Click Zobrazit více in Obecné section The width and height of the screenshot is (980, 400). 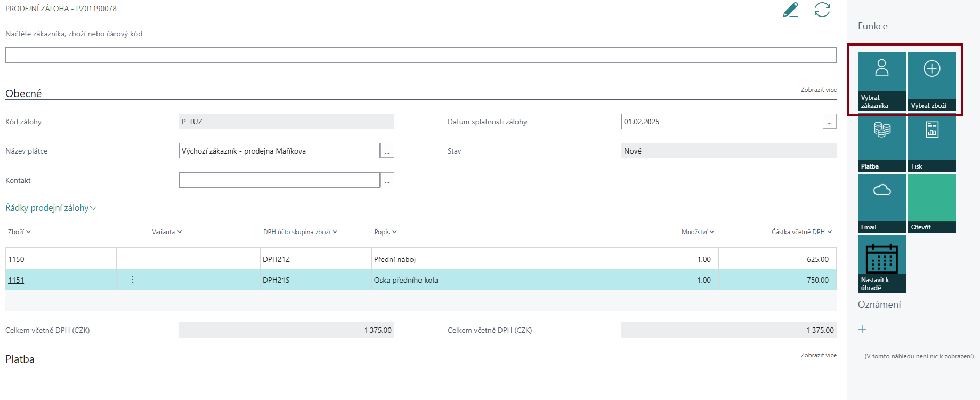coord(819,90)
